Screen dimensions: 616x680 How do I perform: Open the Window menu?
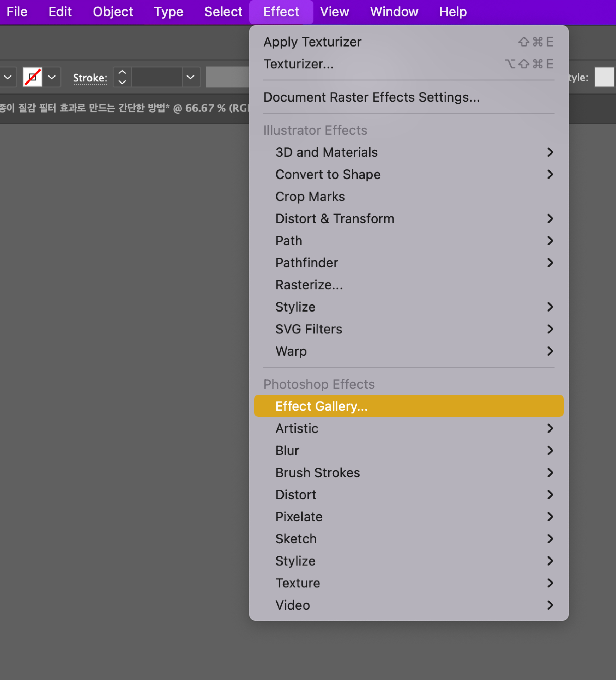point(394,12)
